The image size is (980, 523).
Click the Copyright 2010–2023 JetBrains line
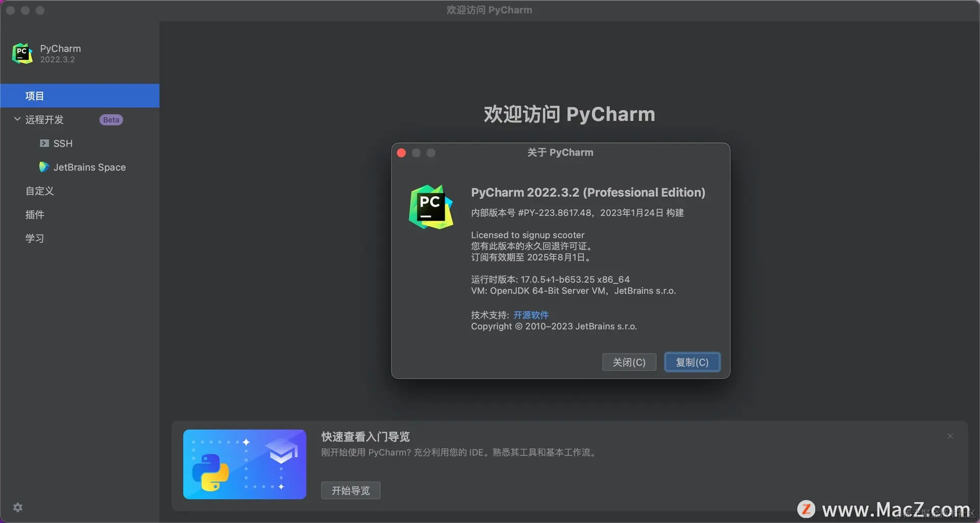(554, 327)
